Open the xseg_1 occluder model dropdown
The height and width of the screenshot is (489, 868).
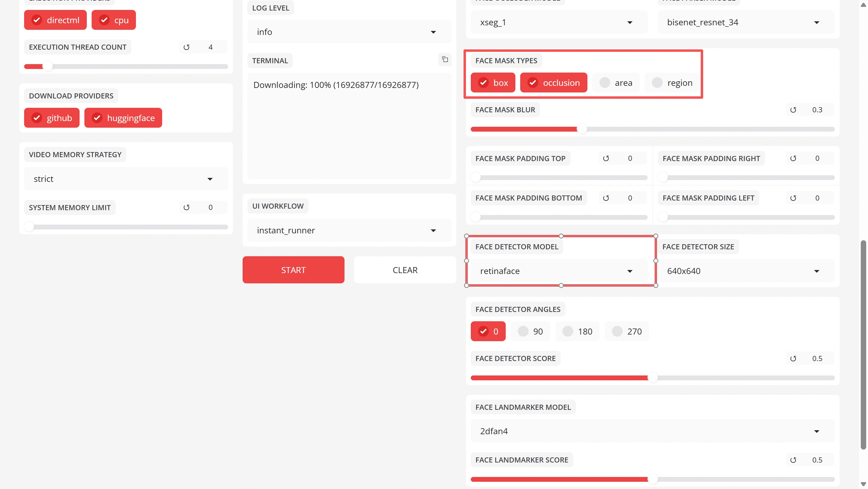pos(559,22)
